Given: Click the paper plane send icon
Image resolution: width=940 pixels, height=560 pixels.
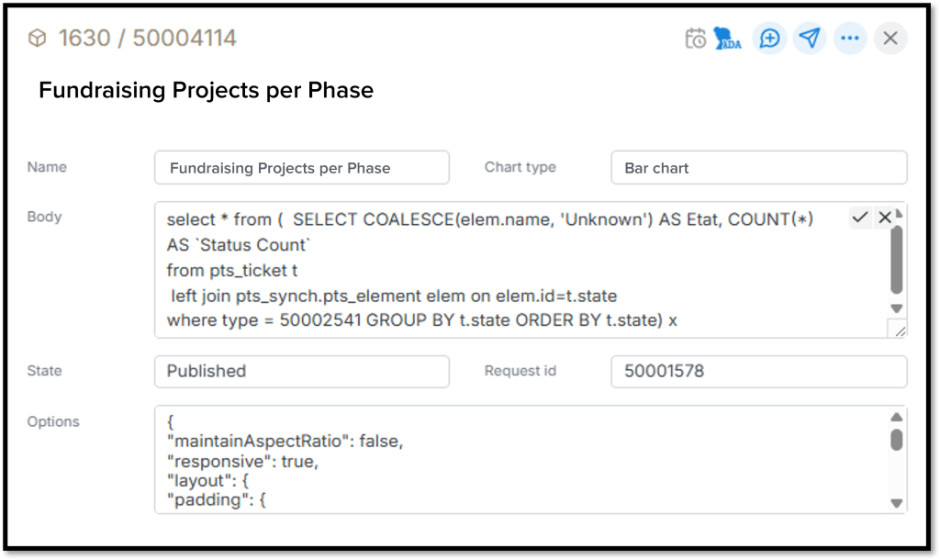Looking at the screenshot, I should pos(809,39).
